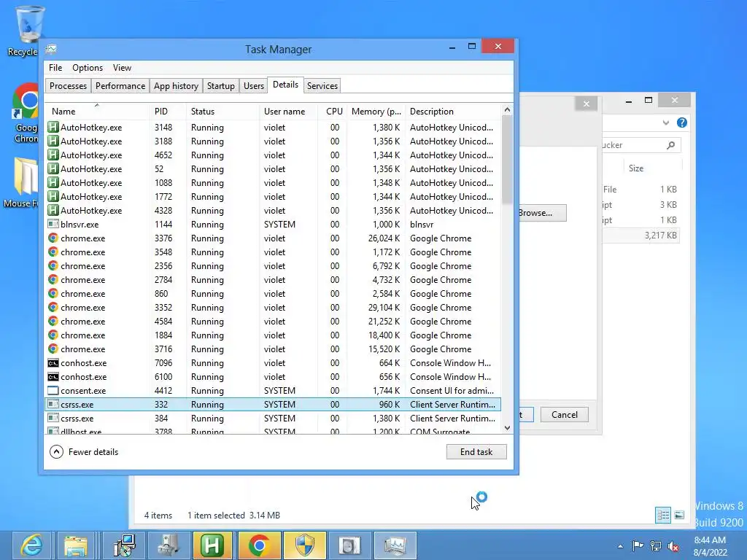Viewport: 747px width, 560px height.
Task: Click the process list scroll up arrow
Action: 507,110
